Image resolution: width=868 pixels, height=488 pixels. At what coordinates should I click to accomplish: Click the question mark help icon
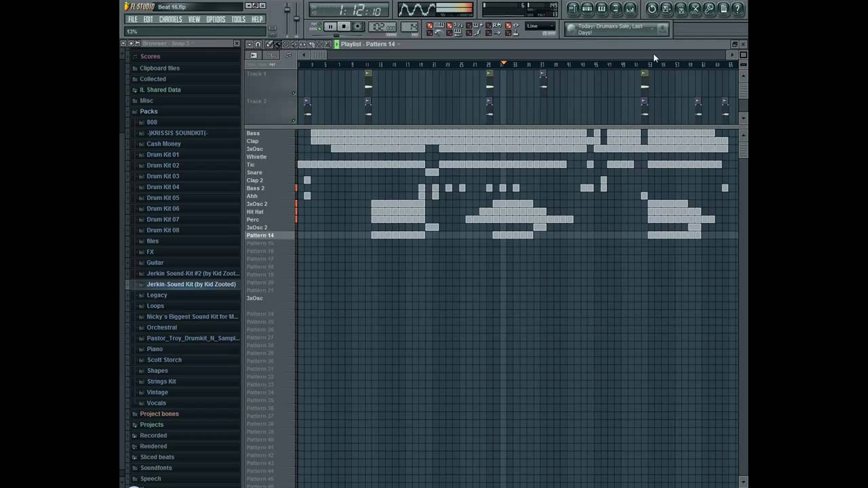(x=737, y=9)
